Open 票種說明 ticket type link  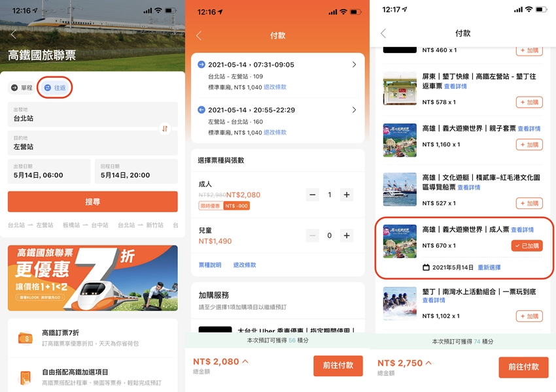[x=209, y=265]
